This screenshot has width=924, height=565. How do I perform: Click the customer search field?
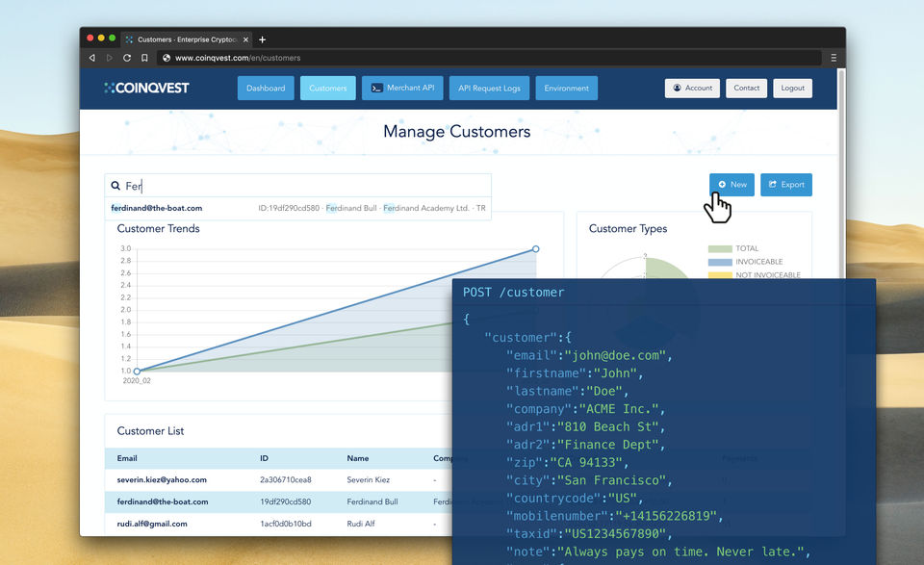tap(297, 186)
